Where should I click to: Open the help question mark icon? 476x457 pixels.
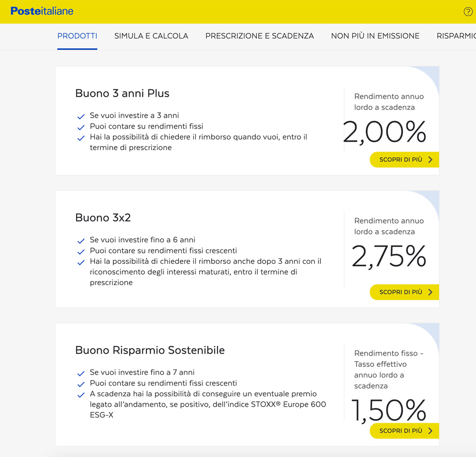(468, 12)
